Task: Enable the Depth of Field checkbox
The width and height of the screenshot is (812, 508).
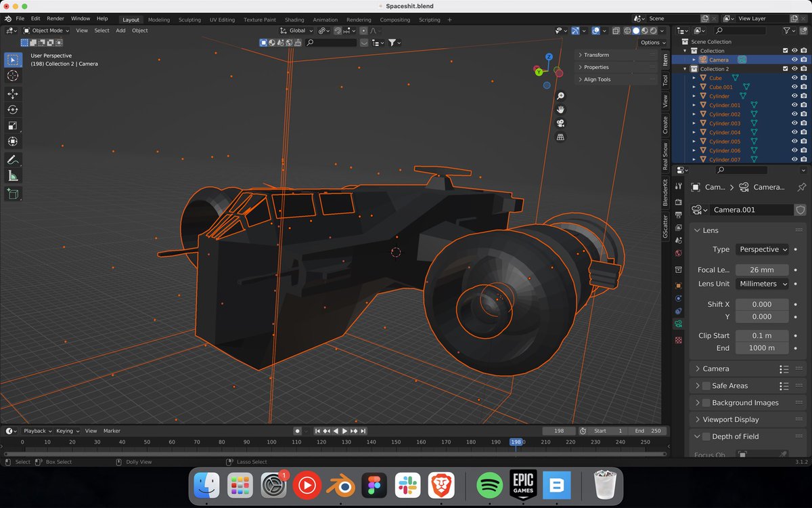Action: 706,436
